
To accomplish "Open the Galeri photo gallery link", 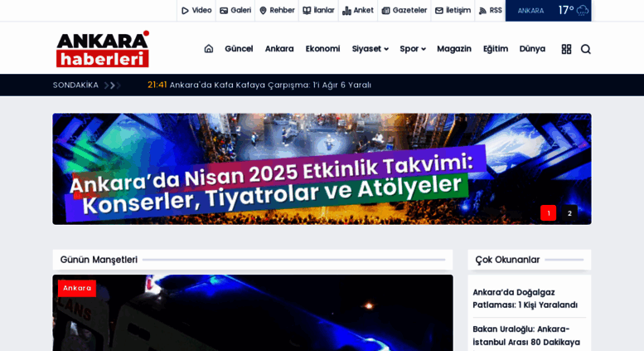I will point(235,10).
